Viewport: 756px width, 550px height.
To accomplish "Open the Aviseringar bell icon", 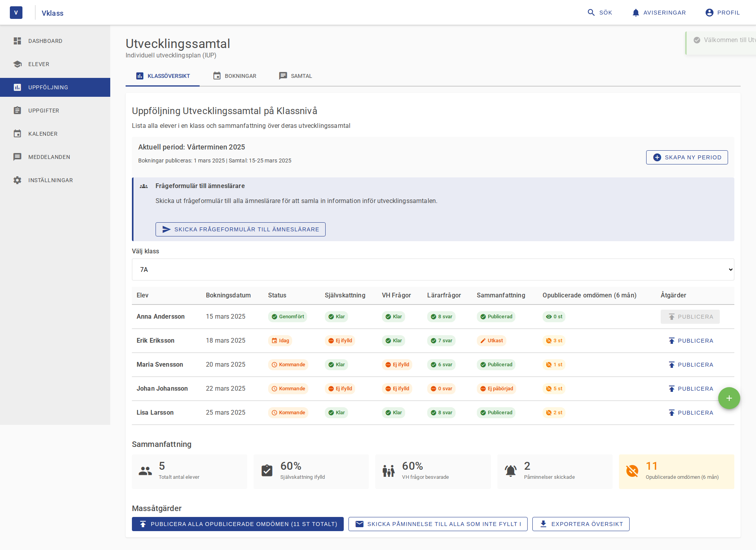I will pos(635,12).
